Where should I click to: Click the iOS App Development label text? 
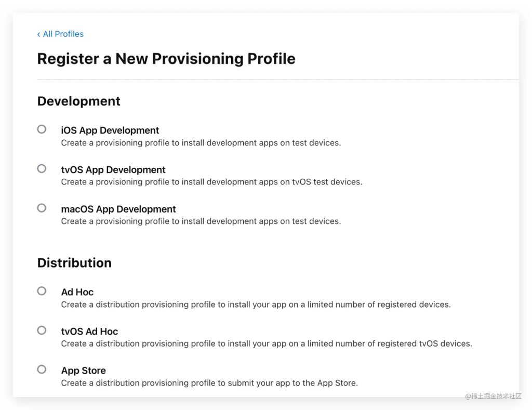[110, 130]
